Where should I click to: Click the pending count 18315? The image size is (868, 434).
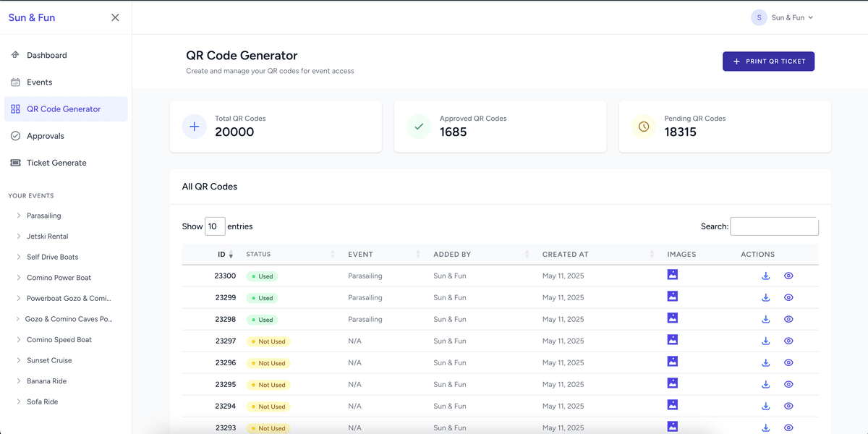click(681, 132)
